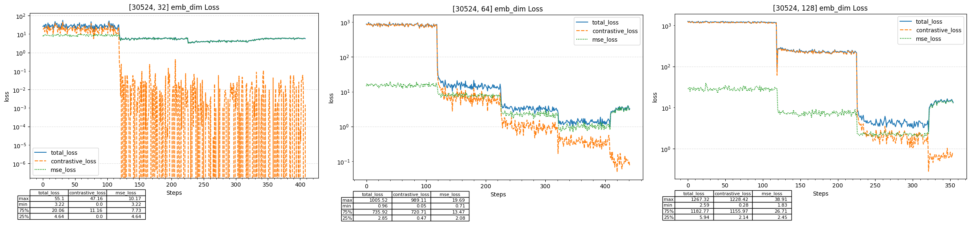Click the '26.71' table cell
The width and height of the screenshot is (980, 236).
tap(772, 211)
